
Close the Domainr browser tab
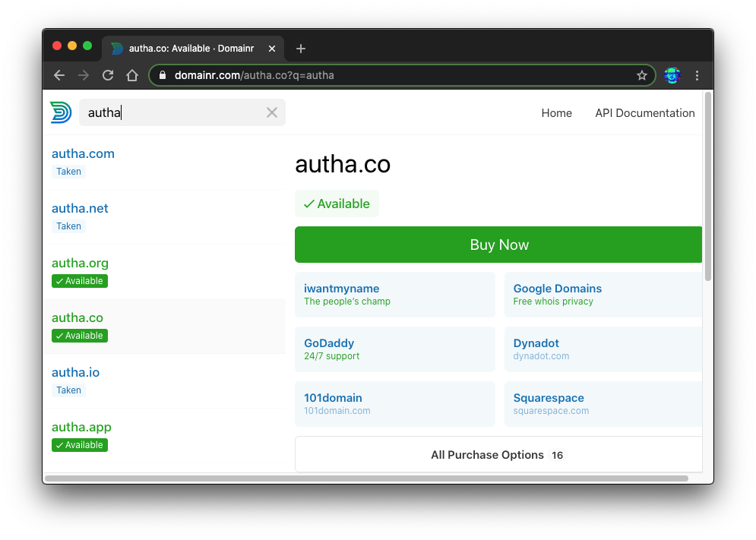(272, 48)
